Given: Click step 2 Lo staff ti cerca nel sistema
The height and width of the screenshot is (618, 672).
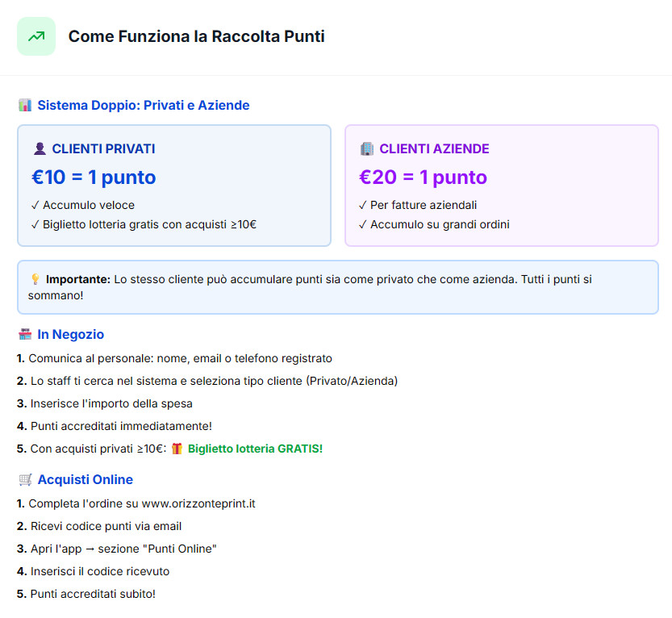Looking at the screenshot, I should tap(207, 381).
